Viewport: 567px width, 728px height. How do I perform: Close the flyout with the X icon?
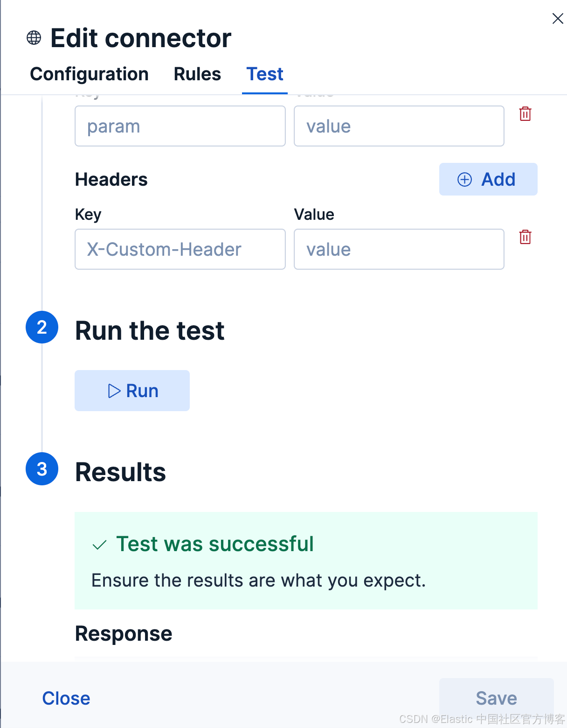click(557, 19)
